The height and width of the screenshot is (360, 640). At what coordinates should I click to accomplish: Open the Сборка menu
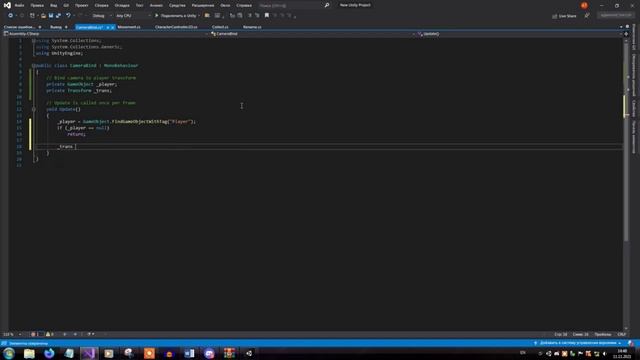[102, 6]
